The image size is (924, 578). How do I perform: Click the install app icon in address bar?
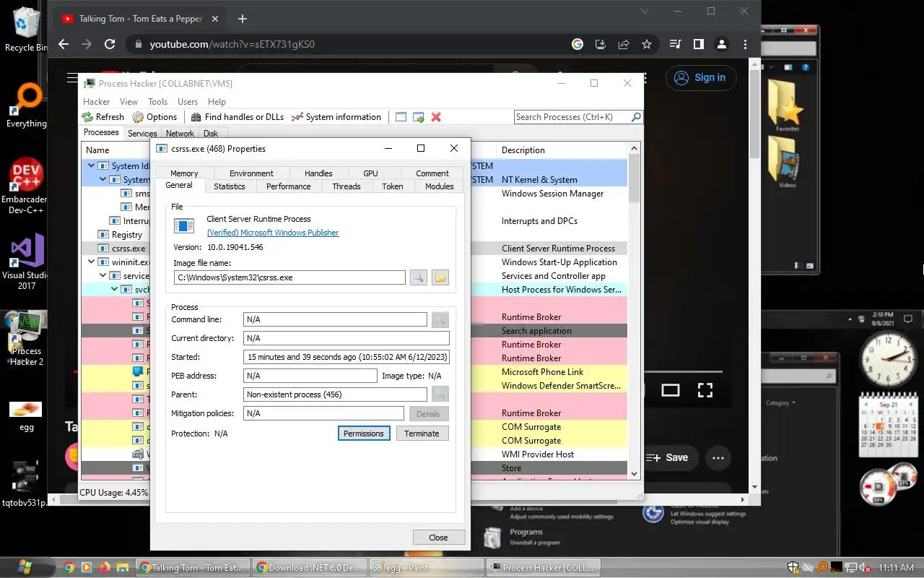(x=601, y=44)
